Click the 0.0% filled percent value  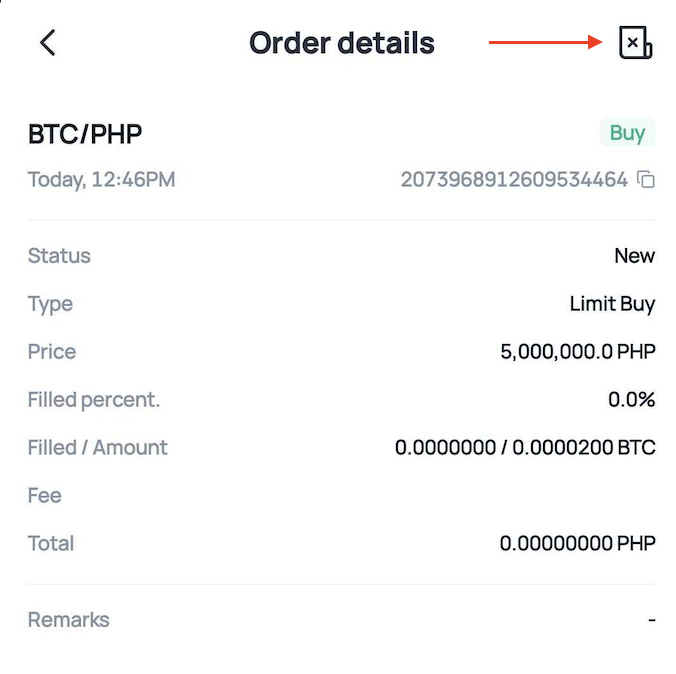click(631, 400)
